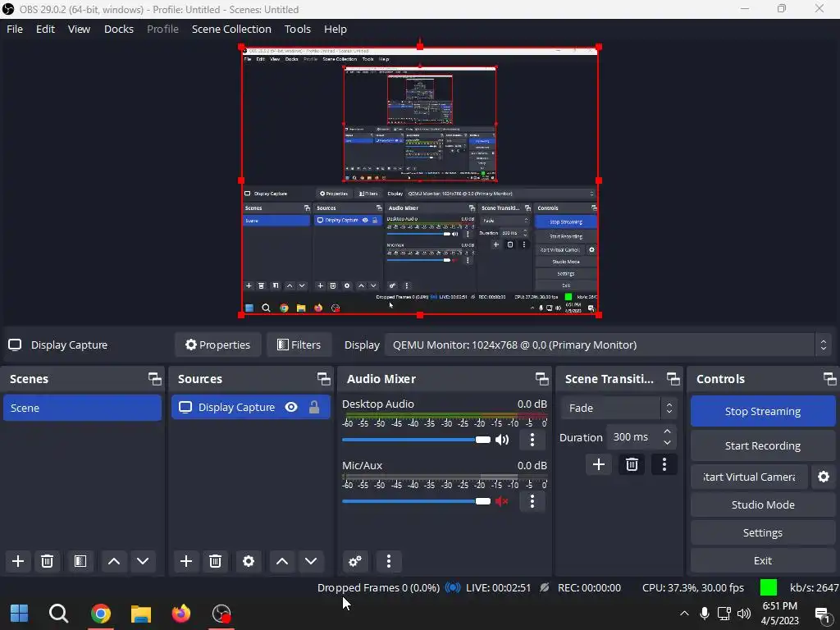
Task: Remove selected scene with trash icon
Action: click(47, 561)
